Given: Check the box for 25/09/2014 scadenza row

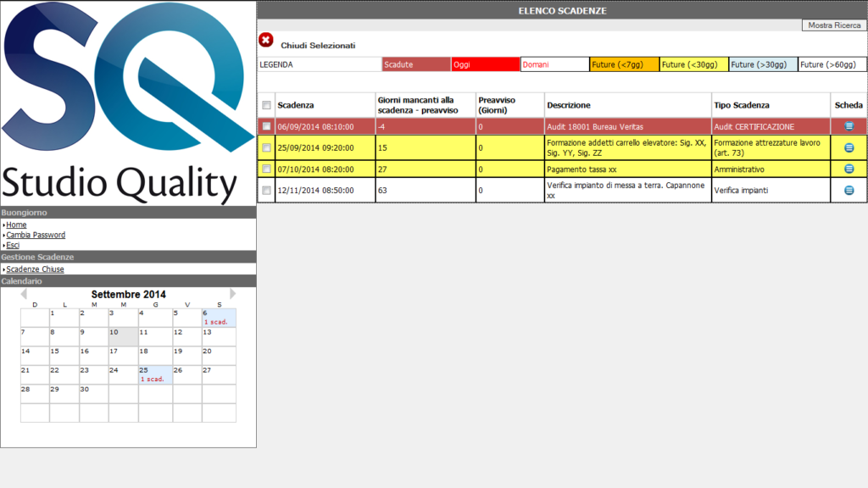Looking at the screenshot, I should point(266,147).
